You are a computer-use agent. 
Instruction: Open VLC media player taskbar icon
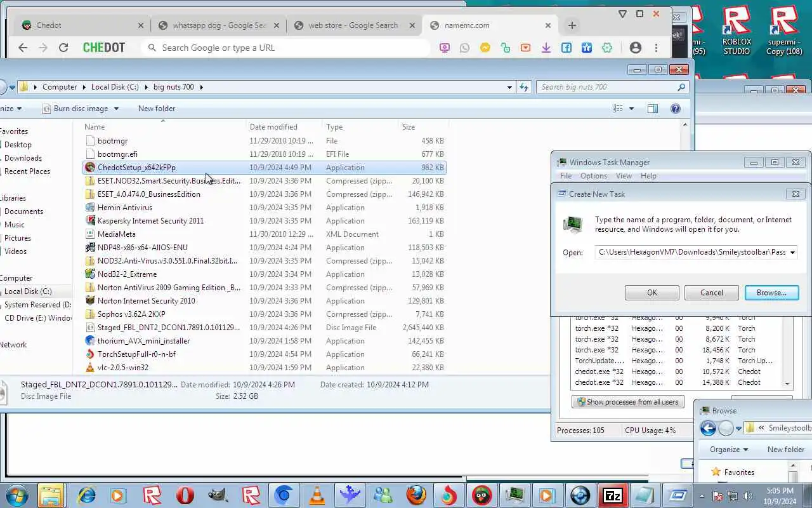(317, 495)
